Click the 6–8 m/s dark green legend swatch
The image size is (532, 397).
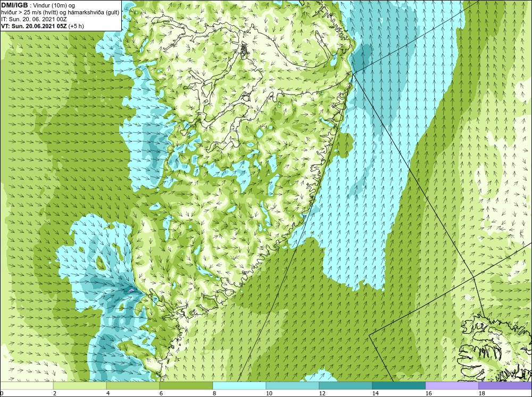click(186, 386)
